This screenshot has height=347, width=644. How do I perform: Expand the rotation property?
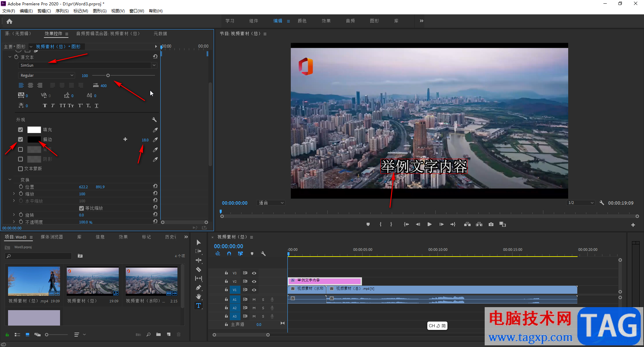pos(14,215)
